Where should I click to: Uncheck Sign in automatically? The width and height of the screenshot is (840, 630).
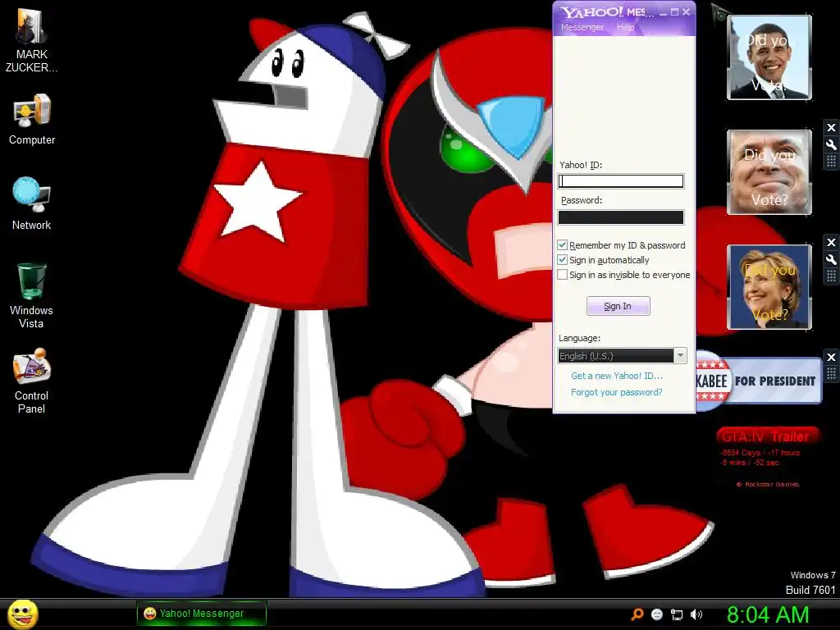[563, 260]
